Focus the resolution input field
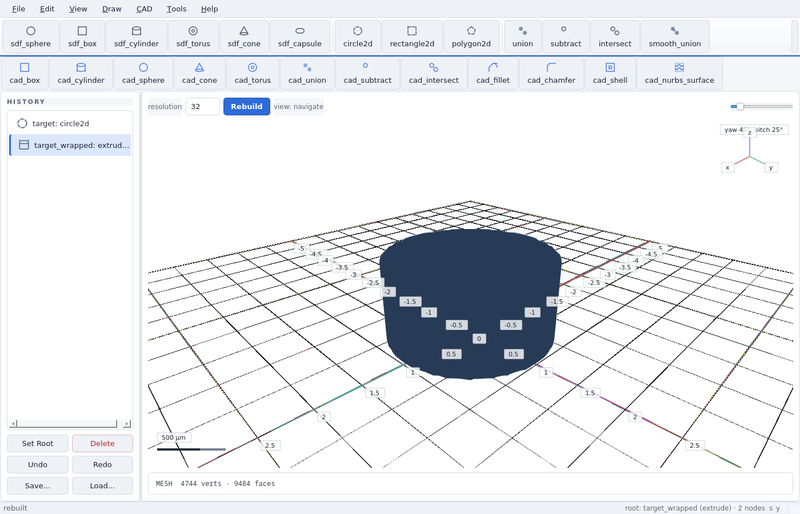800x514 pixels. 203,106
